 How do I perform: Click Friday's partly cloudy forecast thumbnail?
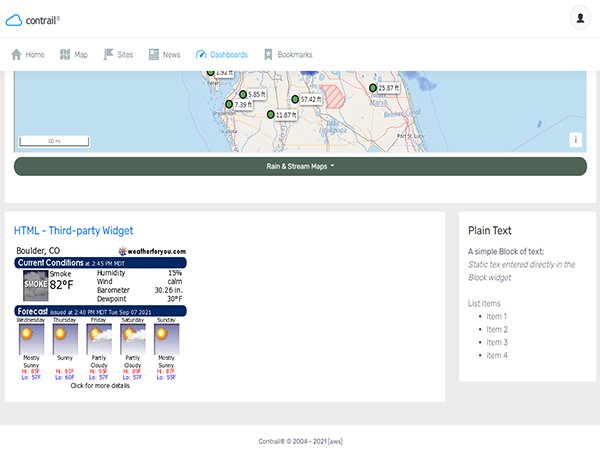click(x=99, y=339)
